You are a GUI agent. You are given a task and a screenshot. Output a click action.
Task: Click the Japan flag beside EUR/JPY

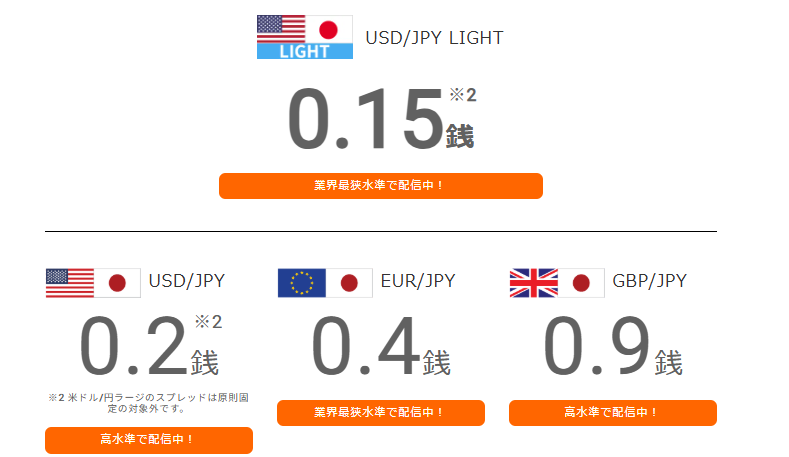click(x=349, y=283)
